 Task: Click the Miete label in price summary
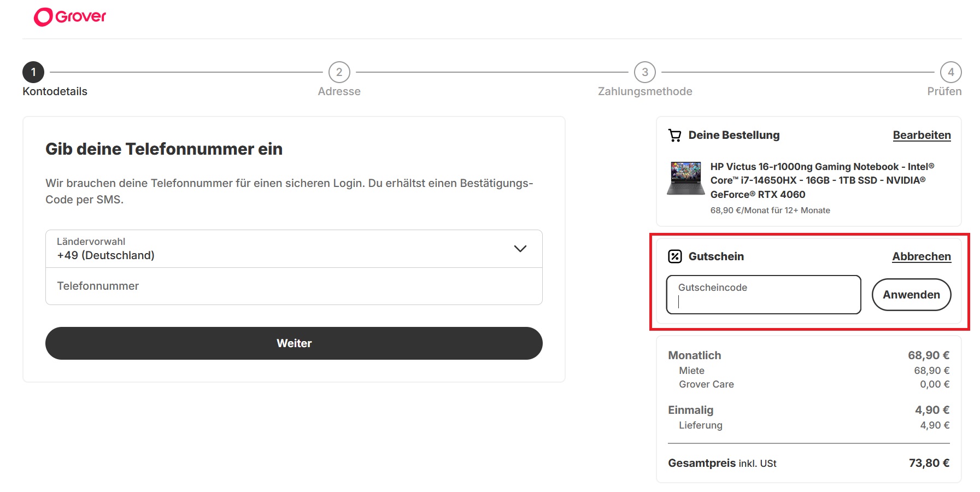tap(691, 371)
